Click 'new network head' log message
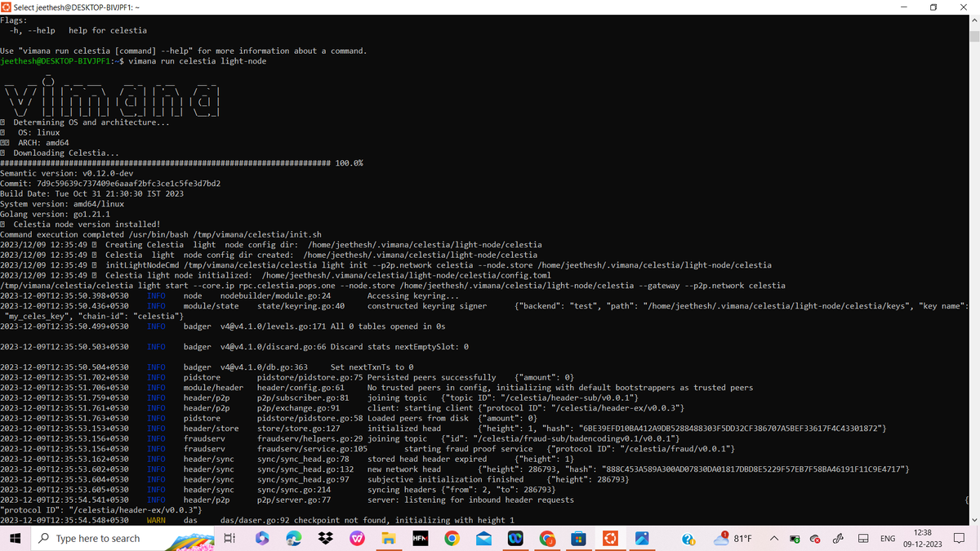The height and width of the screenshot is (551, 980). pyautogui.click(x=403, y=469)
